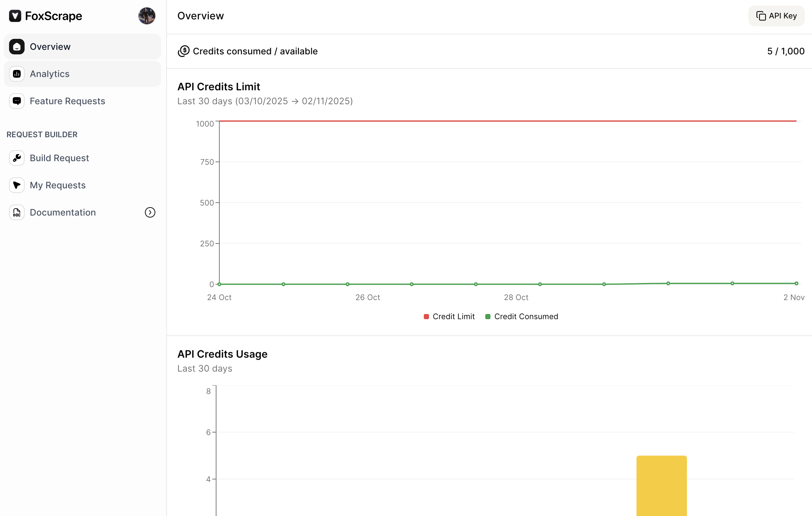The width and height of the screenshot is (812, 516).
Task: Click the 2 Nov data point
Action: [796, 284]
